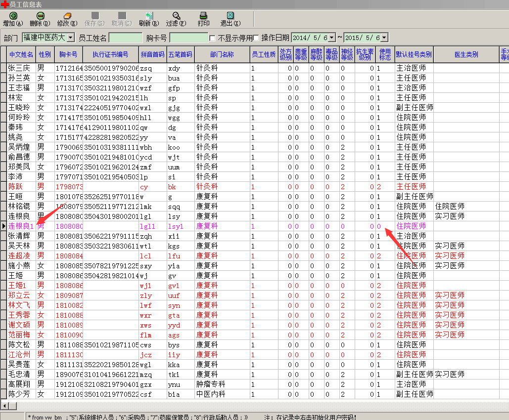
Task: Click into the 胸卡号 input field
Action: (188, 38)
